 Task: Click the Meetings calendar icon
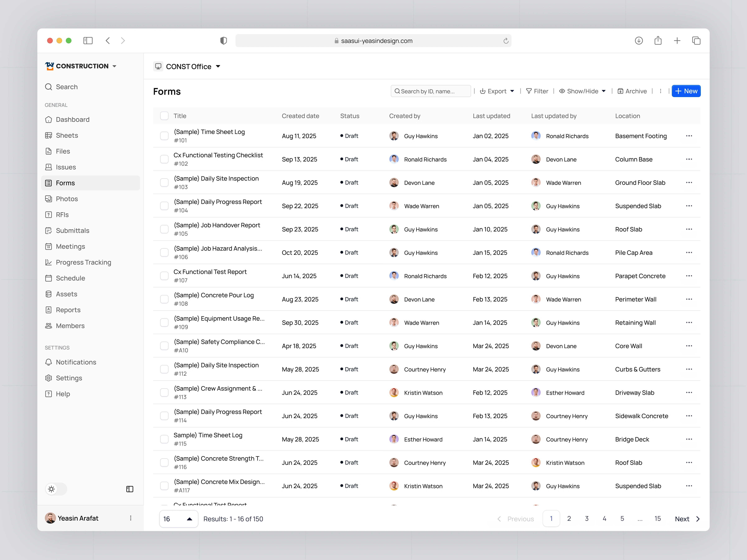tap(48, 246)
